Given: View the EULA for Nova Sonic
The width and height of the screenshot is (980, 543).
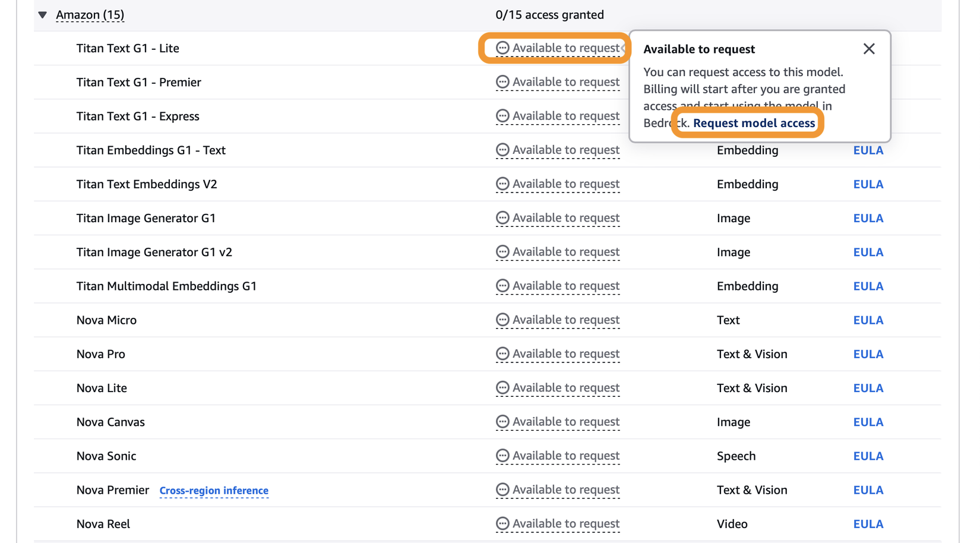Looking at the screenshot, I should (868, 456).
